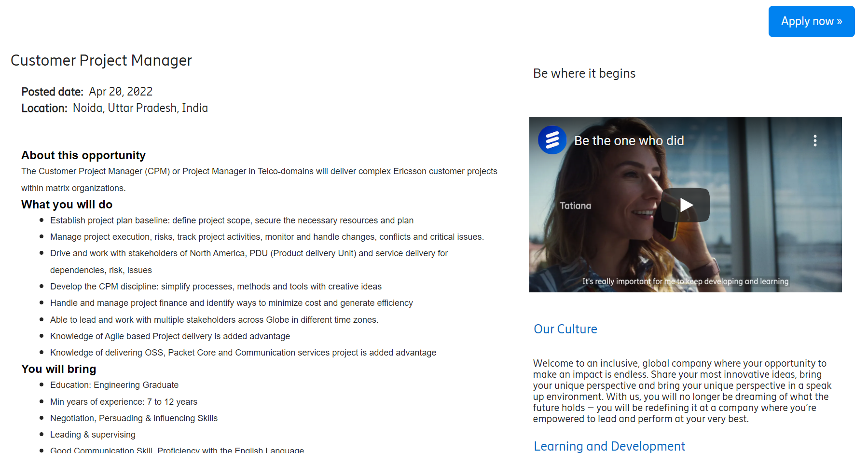Click the Be where it begins heading
The height and width of the screenshot is (453, 868).
click(584, 73)
